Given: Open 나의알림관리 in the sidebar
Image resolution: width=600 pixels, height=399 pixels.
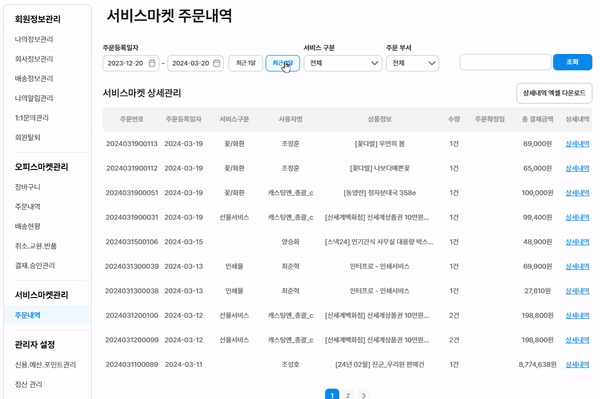Looking at the screenshot, I should 34,98.
